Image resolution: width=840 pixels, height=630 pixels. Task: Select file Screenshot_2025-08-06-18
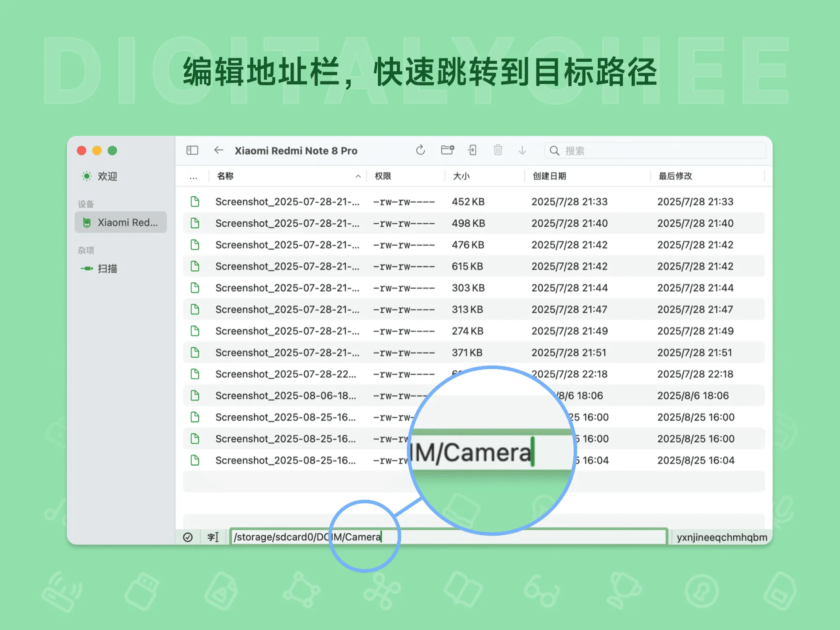[286, 395]
